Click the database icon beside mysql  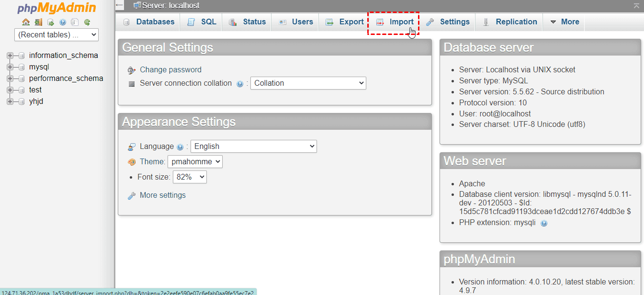point(22,67)
